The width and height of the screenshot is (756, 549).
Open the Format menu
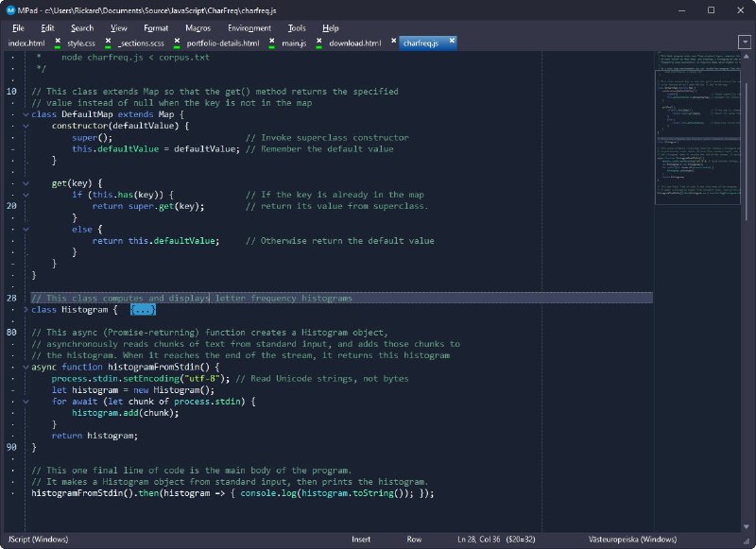coord(156,28)
